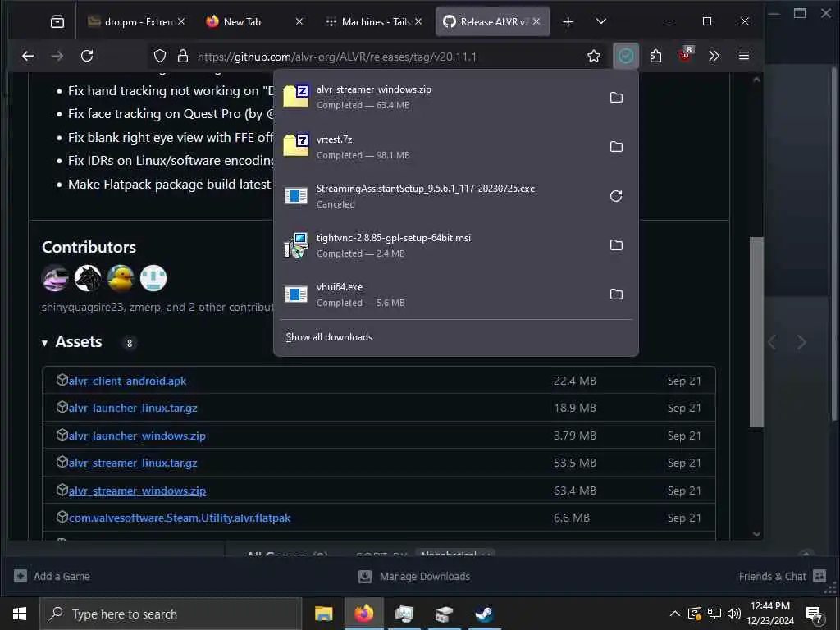Open the uBlock extension icon with badge 8
The width and height of the screenshot is (840, 630).
685,55
